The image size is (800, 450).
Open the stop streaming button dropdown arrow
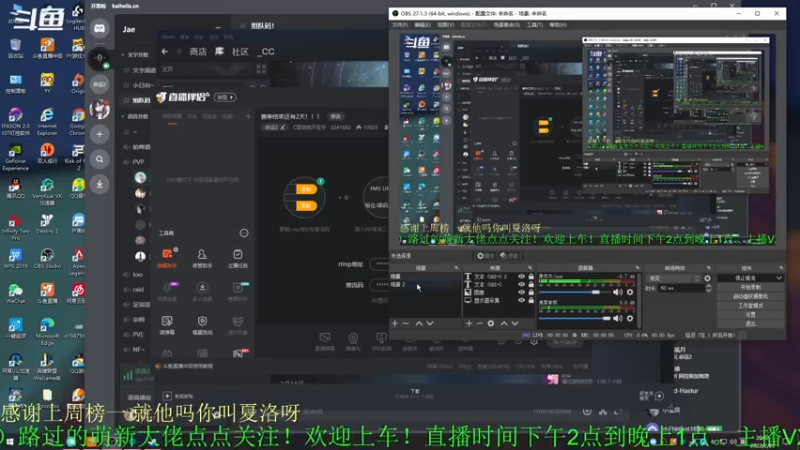click(779, 278)
